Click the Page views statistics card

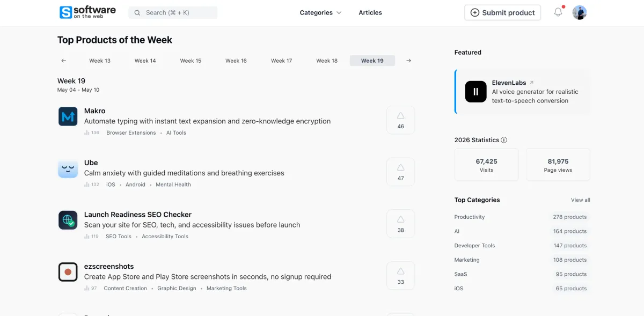click(558, 165)
